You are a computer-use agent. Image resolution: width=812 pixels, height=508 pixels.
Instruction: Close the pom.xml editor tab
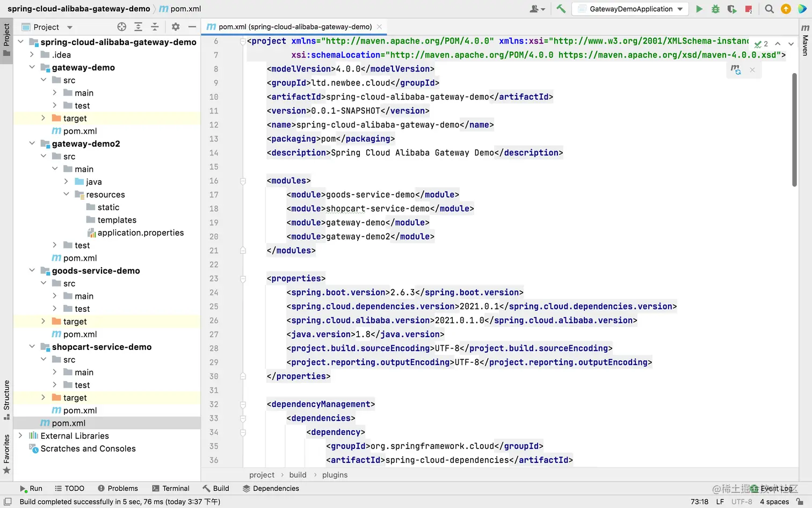pos(380,27)
